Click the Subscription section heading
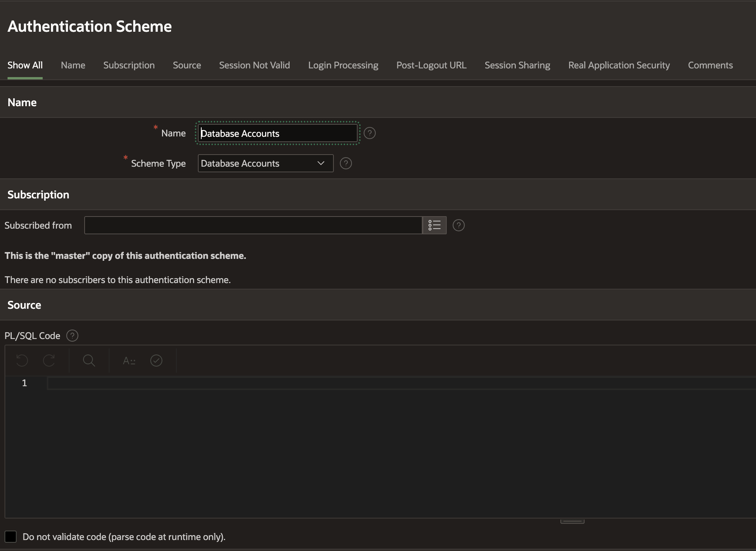 point(38,195)
